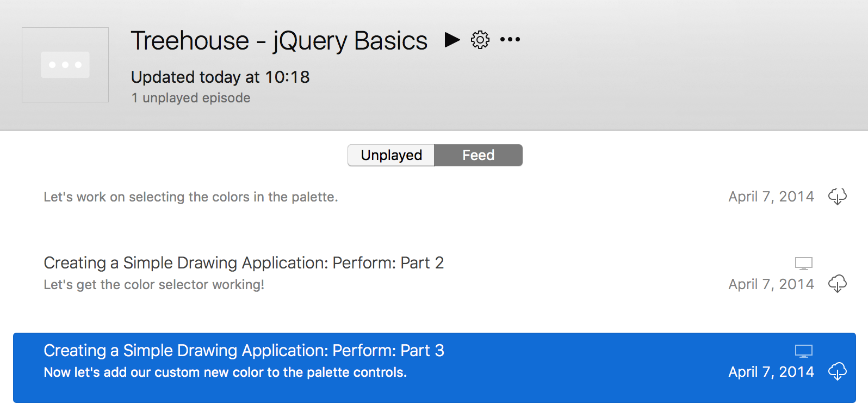868x416 pixels.
Task: Open the podcast settings gear
Action: tap(480, 40)
